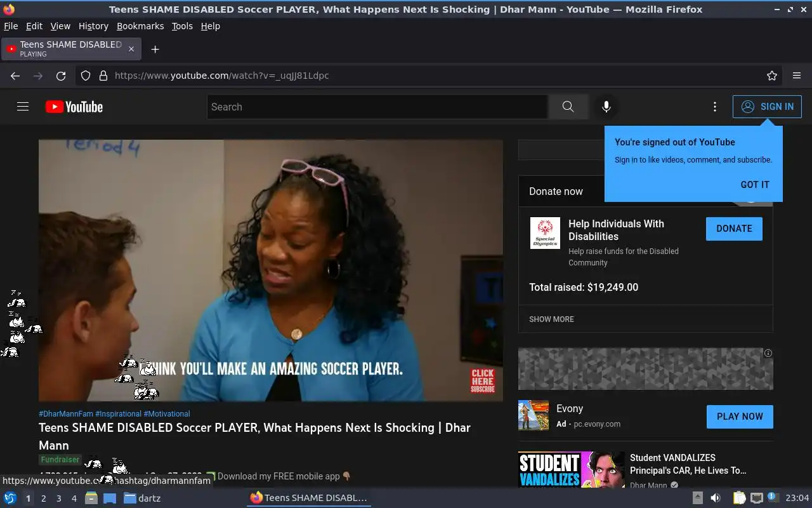Image resolution: width=812 pixels, height=508 pixels.
Task: Click the CLICK HERE SUBSCRIBE overlay
Action: [483, 381]
